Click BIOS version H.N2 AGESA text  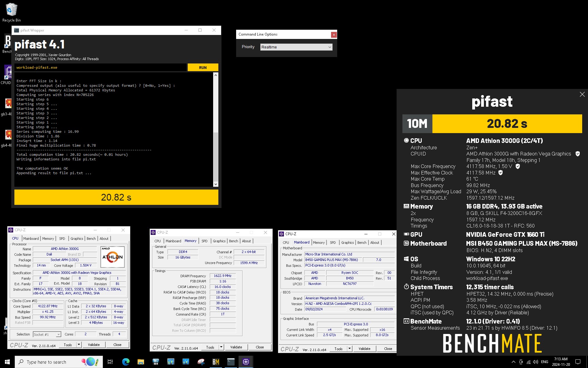point(338,304)
